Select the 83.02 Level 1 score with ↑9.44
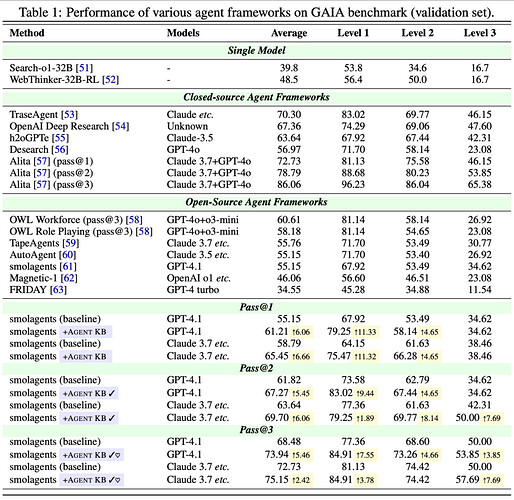Screen dimensions: 514x500 click(341, 393)
